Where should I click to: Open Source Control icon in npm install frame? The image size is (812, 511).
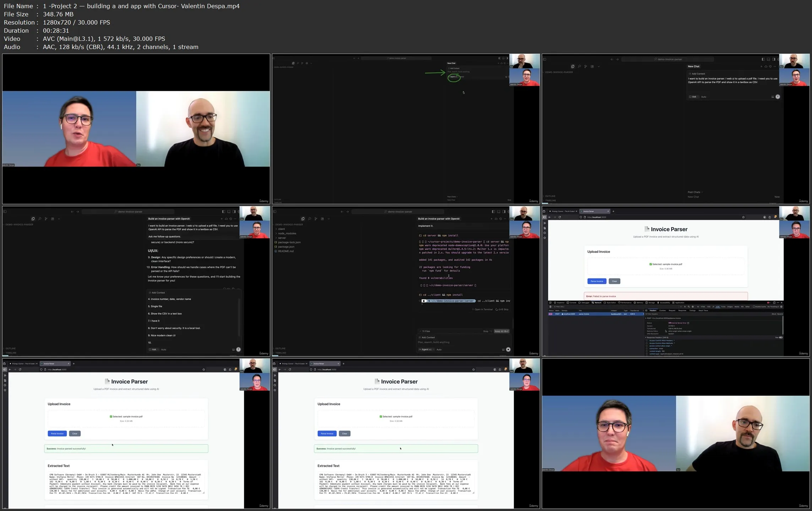coord(316,219)
